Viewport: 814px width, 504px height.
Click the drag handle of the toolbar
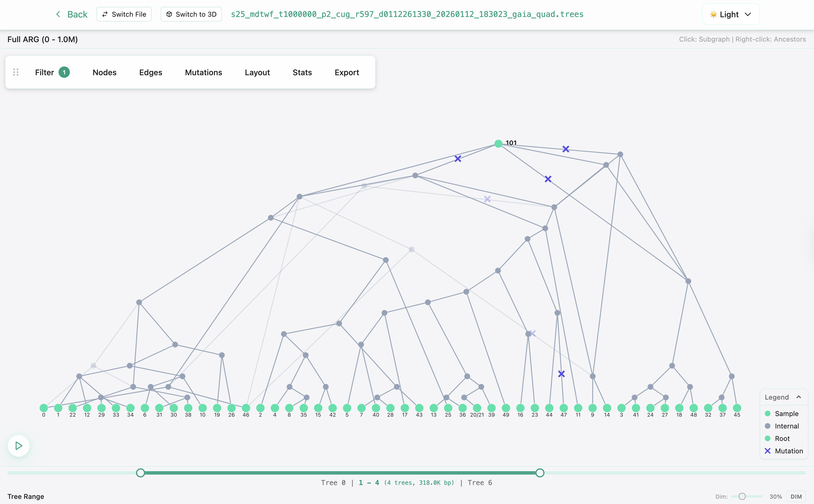tap(16, 72)
